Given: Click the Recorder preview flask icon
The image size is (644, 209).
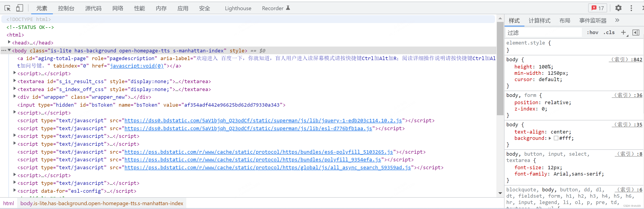Looking at the screenshot, I should click(288, 8).
